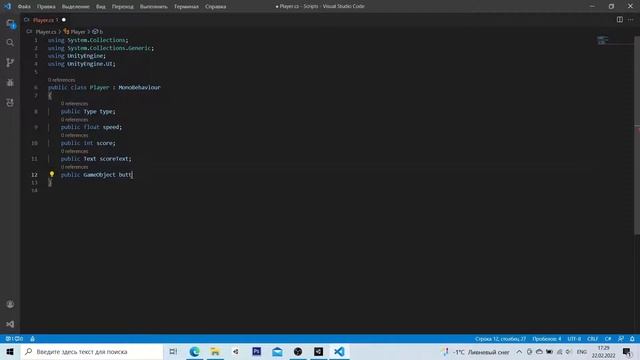This screenshot has width=640, height=360.
Task: Click line number 14 in the gutter
Action: pos(34,191)
